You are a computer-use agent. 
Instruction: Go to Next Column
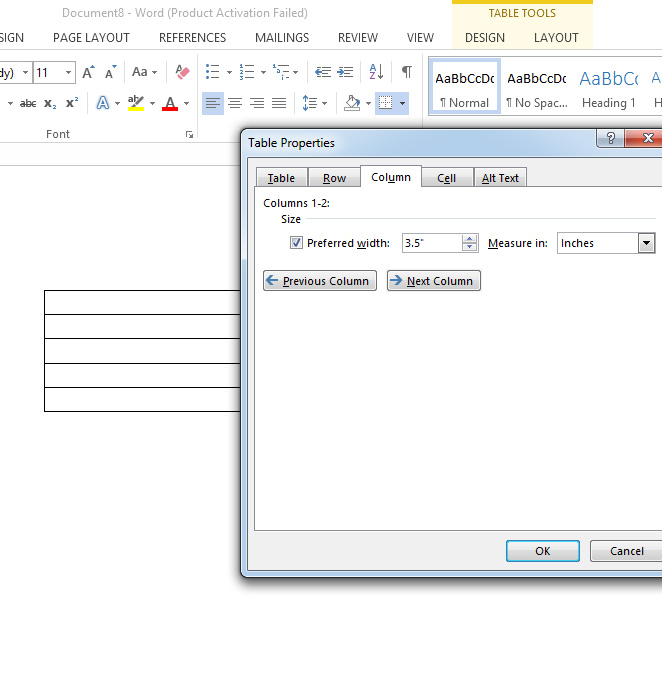click(x=433, y=280)
